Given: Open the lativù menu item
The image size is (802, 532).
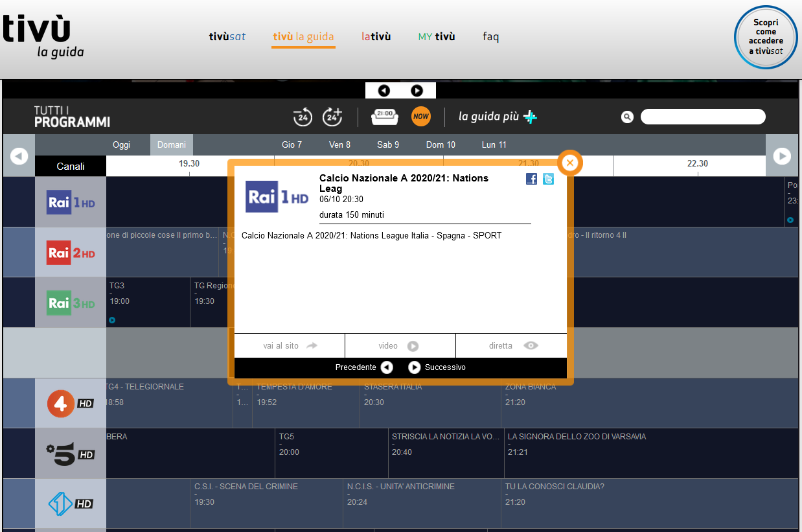Looking at the screenshot, I should coord(376,36).
